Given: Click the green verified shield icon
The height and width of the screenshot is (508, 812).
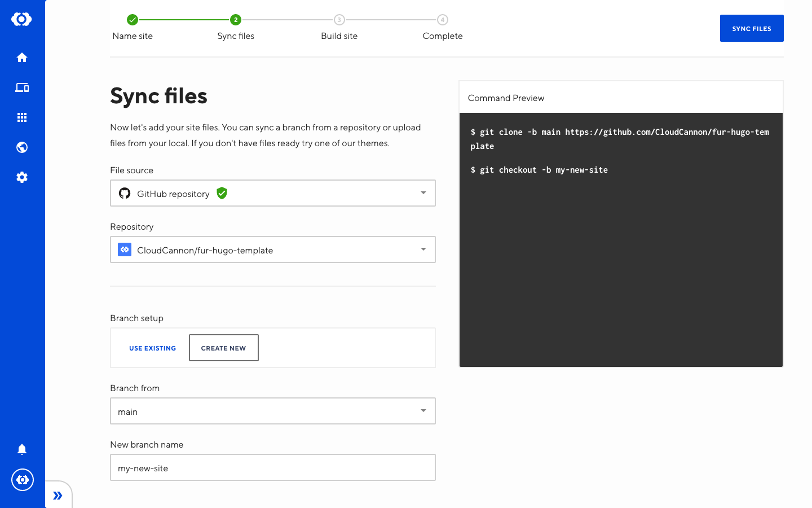Looking at the screenshot, I should (222, 193).
